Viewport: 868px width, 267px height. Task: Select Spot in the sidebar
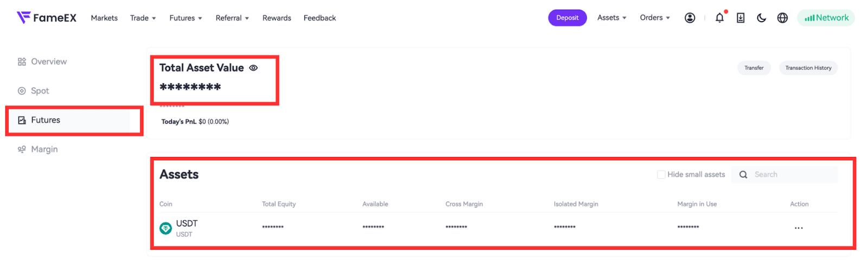pos(40,91)
